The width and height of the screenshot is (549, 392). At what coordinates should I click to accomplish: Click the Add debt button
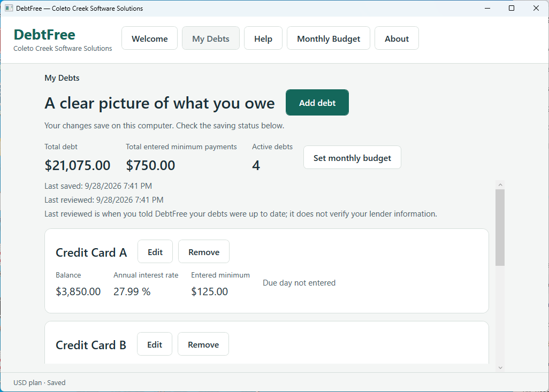click(x=317, y=103)
